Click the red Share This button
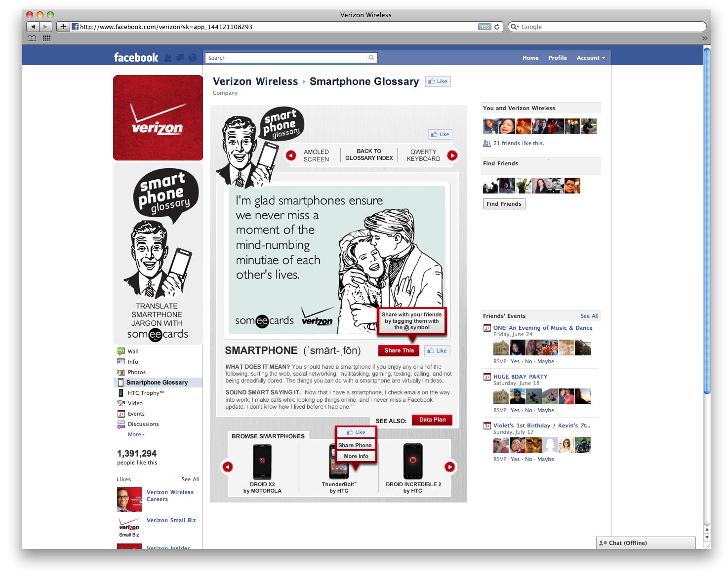 399,350
